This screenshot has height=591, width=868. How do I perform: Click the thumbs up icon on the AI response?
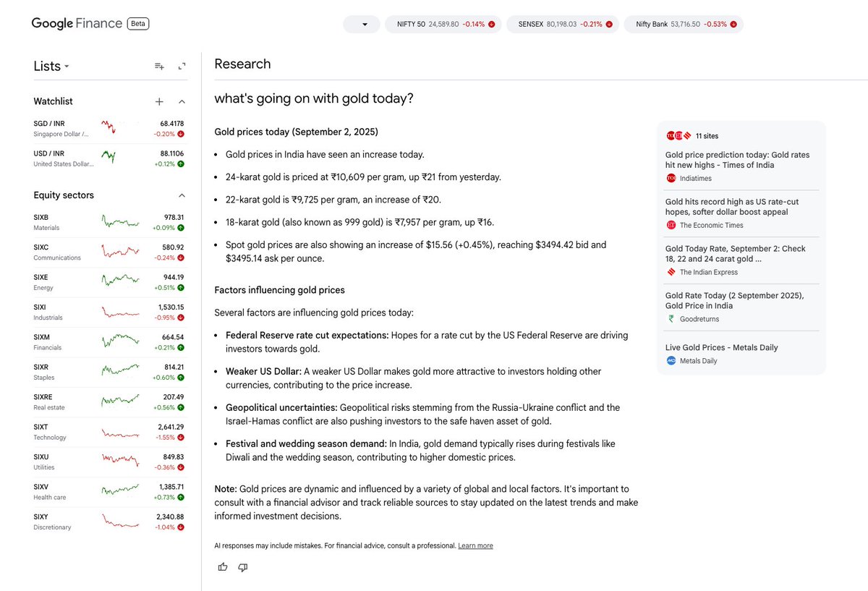click(222, 567)
